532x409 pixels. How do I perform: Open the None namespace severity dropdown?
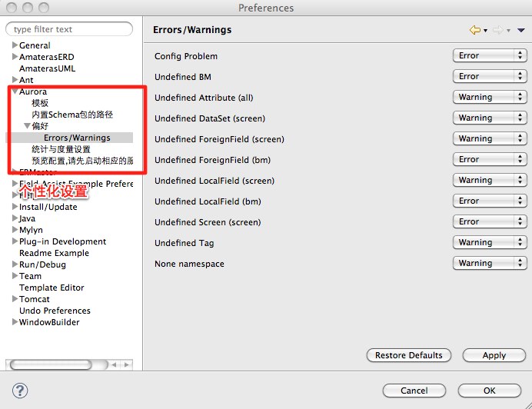(489, 263)
